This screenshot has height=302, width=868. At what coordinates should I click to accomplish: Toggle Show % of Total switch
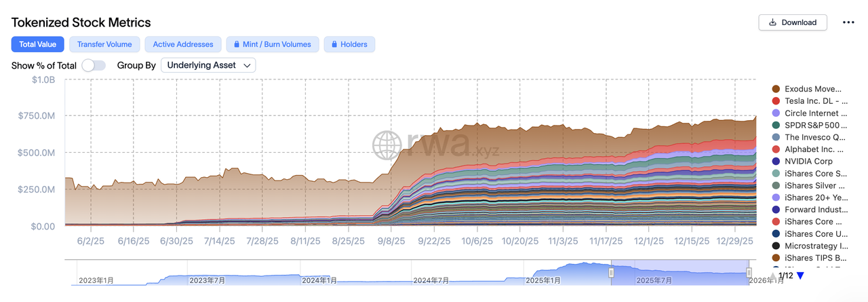coord(94,65)
